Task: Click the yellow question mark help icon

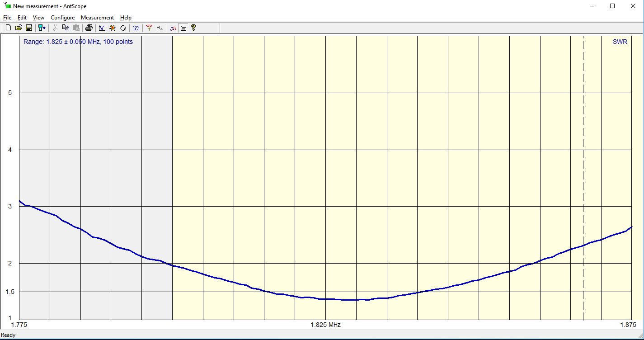Action: tap(193, 28)
